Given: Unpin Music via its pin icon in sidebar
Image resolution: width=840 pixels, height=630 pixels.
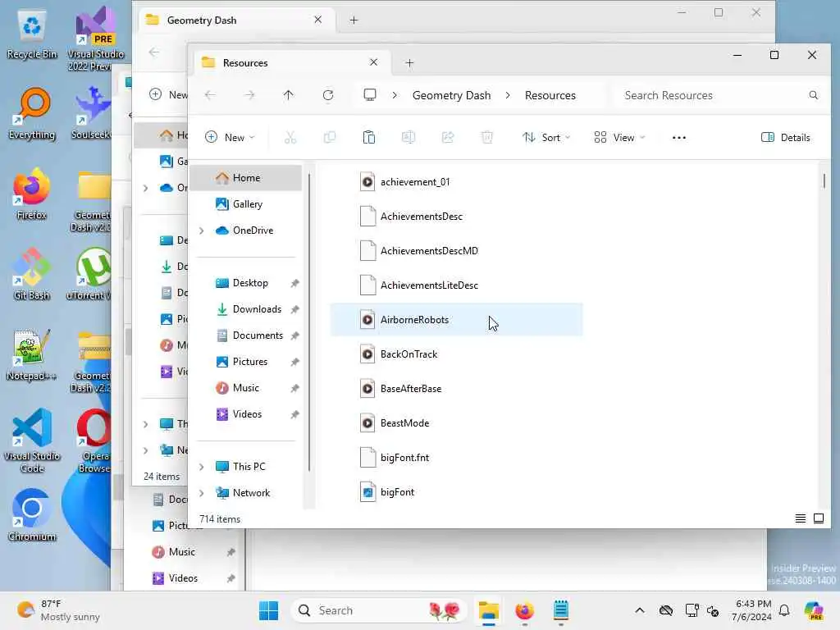Looking at the screenshot, I should pyautogui.click(x=294, y=388).
